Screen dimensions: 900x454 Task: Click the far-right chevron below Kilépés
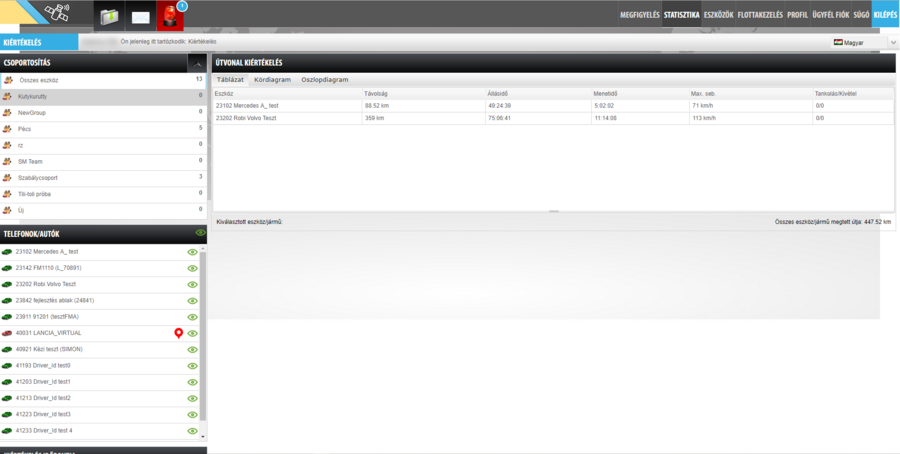pos(893,43)
